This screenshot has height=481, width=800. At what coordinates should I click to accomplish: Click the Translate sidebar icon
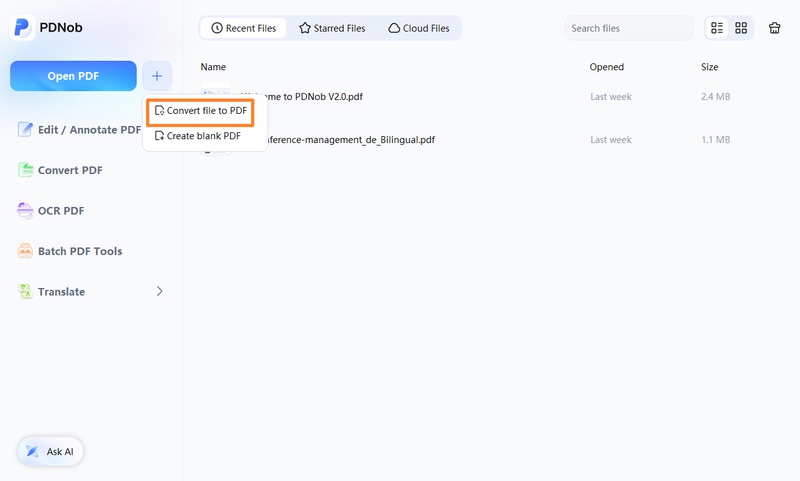[x=25, y=291]
